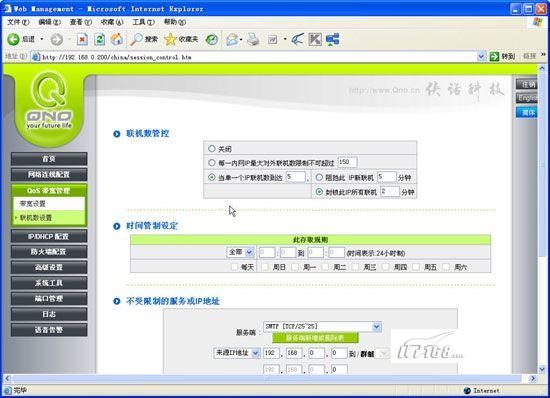Screen dimensions: 550x398
Task: Open the 带宽设置 submenu link
Action: point(32,204)
